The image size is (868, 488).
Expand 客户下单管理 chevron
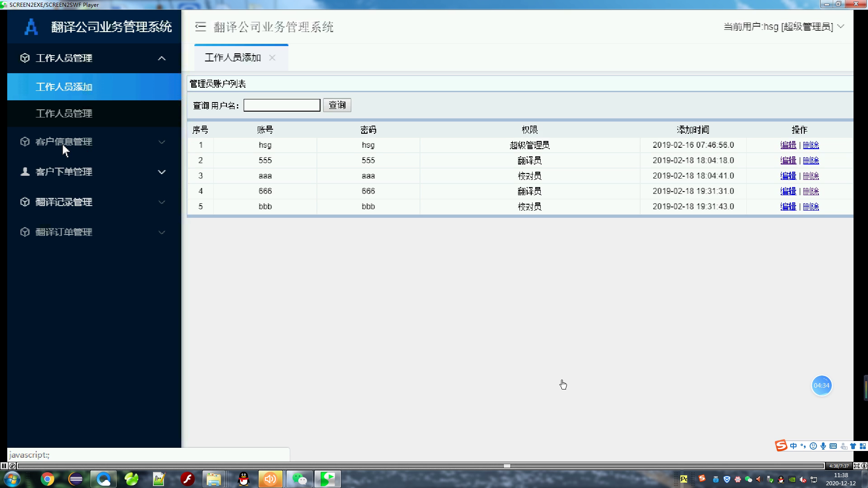coord(161,172)
